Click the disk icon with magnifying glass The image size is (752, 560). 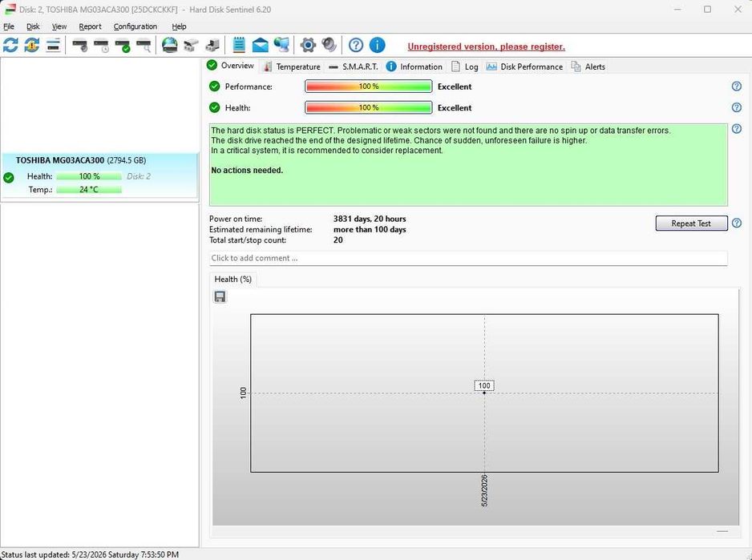pos(144,45)
